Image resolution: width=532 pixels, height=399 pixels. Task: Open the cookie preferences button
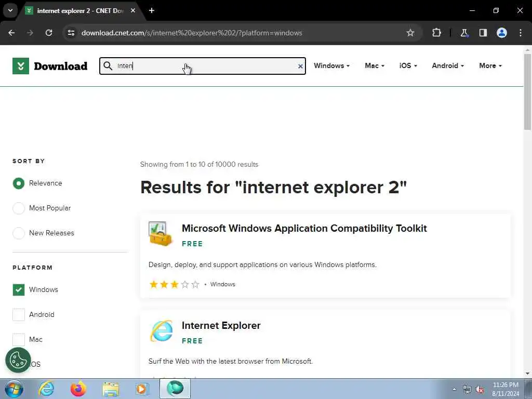(18, 360)
